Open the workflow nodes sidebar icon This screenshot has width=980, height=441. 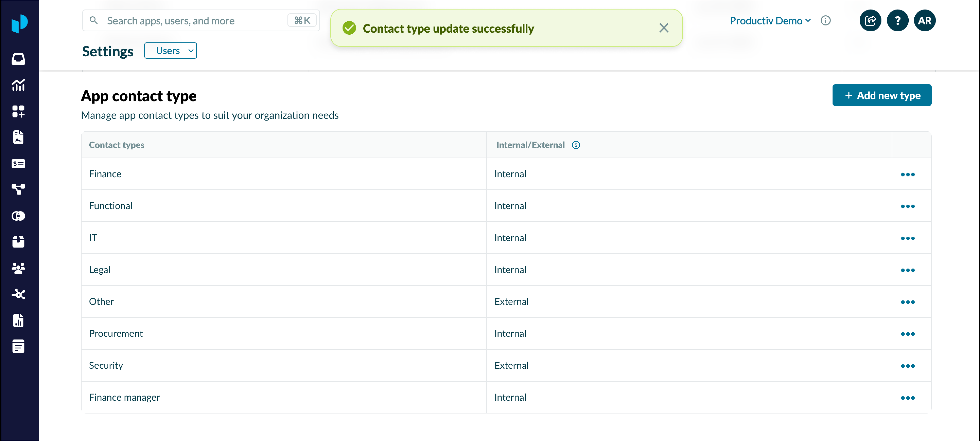[x=18, y=189]
